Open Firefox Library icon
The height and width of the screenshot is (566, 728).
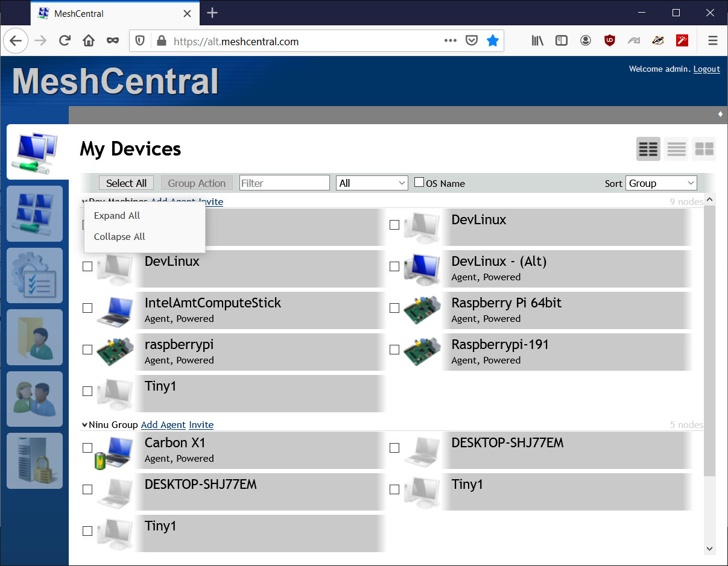coord(537,41)
